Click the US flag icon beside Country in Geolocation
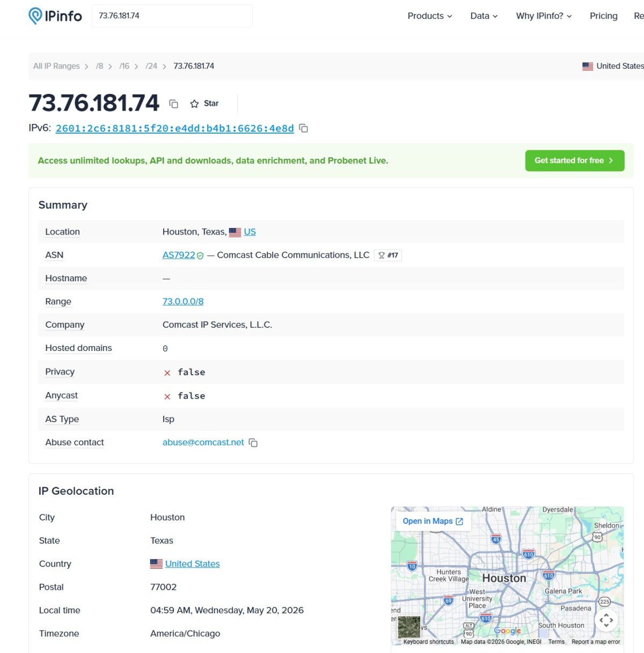 [x=156, y=564]
